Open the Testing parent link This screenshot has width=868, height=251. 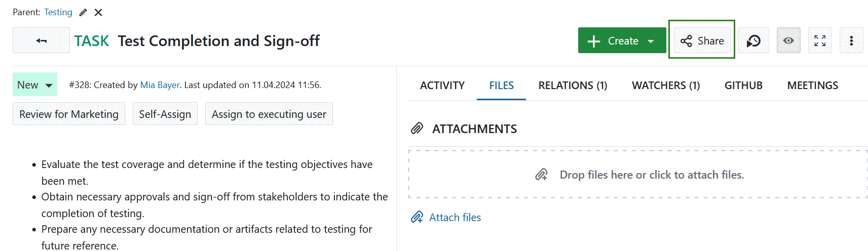(x=58, y=12)
